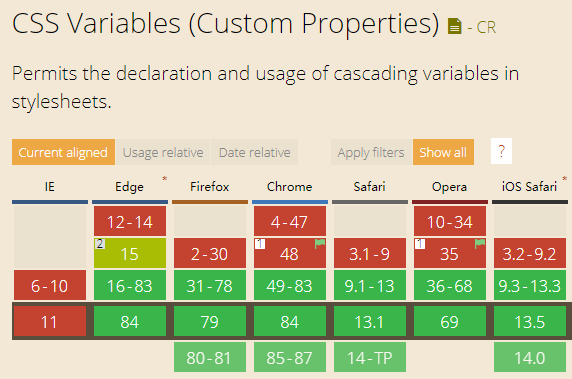Open note 2 marker on Edge 15
This screenshot has width=572, height=379.
pyautogui.click(x=100, y=244)
